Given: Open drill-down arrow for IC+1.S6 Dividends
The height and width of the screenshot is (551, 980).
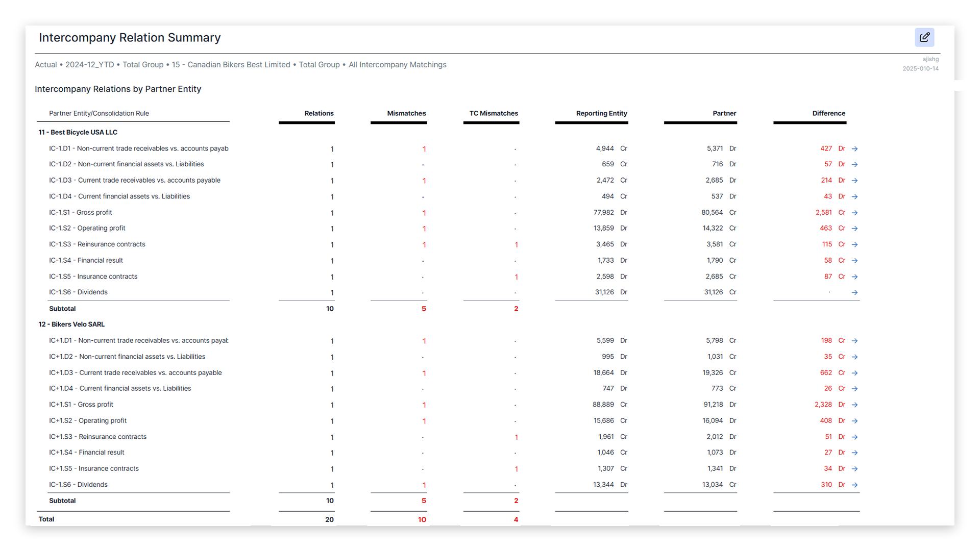Looking at the screenshot, I should pyautogui.click(x=855, y=485).
